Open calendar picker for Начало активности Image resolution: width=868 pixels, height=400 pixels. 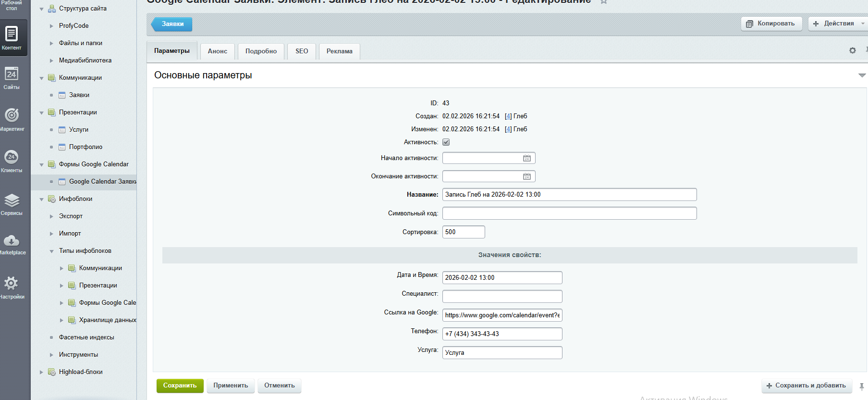click(527, 158)
